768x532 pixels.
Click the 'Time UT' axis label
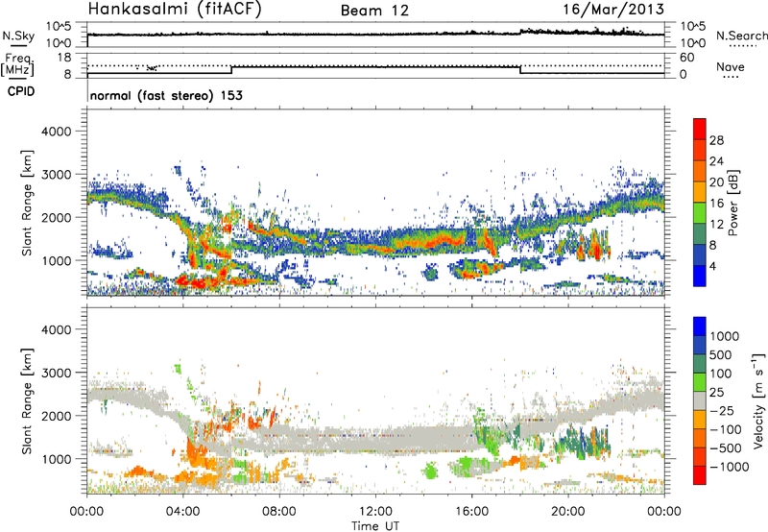coord(375,526)
